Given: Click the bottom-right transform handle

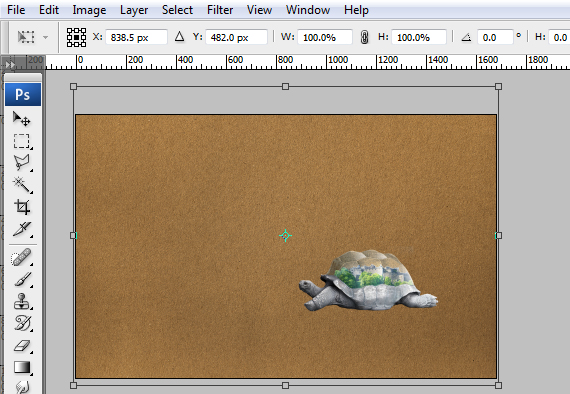Looking at the screenshot, I should tap(498, 385).
